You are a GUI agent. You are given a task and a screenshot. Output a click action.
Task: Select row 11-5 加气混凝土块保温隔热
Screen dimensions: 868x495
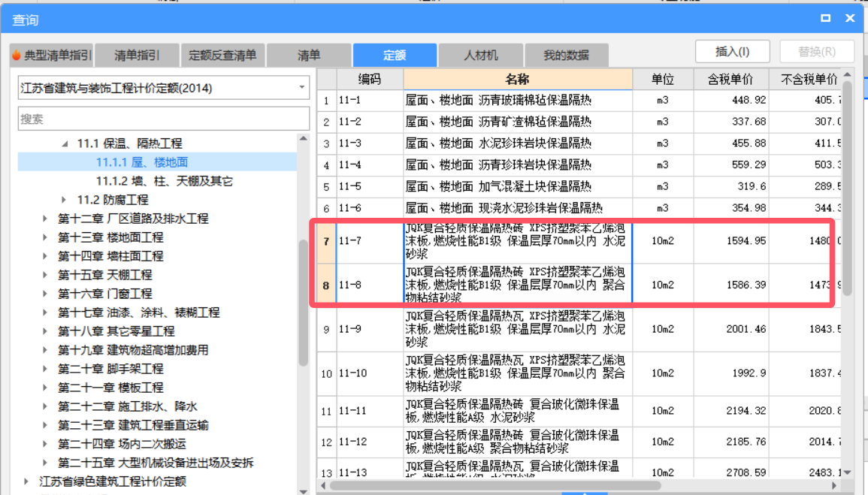(x=579, y=186)
